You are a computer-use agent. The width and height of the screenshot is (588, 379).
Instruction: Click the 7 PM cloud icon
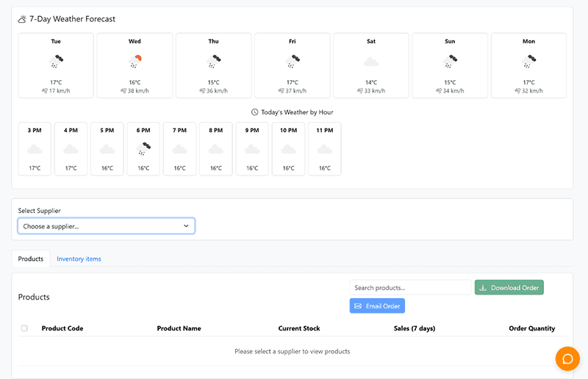point(179,150)
